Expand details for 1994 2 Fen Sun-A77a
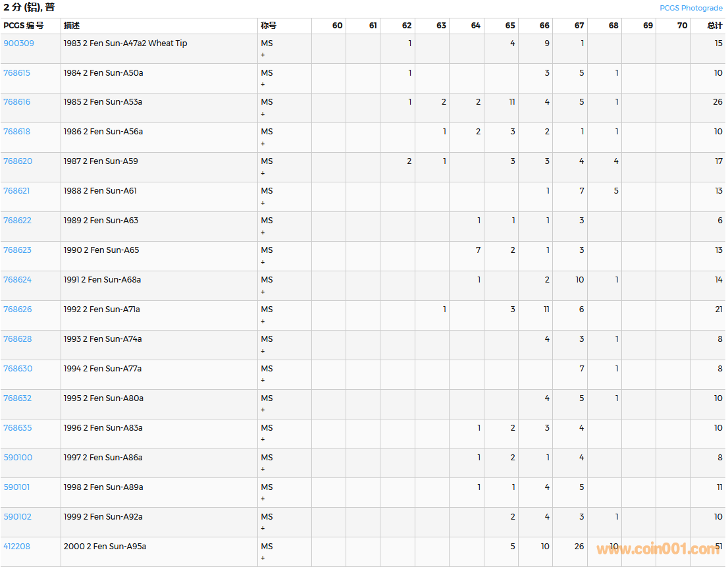Image resolution: width=728 pixels, height=567 pixels. click(263, 381)
